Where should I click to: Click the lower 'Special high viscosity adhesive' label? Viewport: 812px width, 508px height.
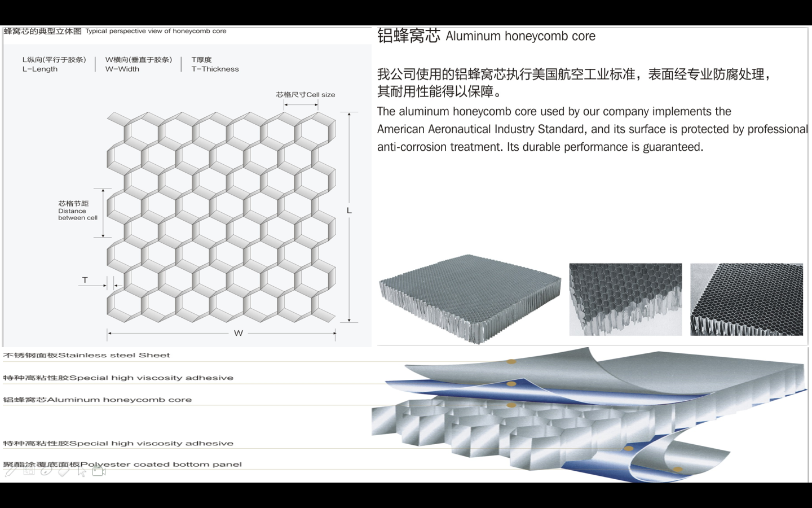pyautogui.click(x=151, y=443)
